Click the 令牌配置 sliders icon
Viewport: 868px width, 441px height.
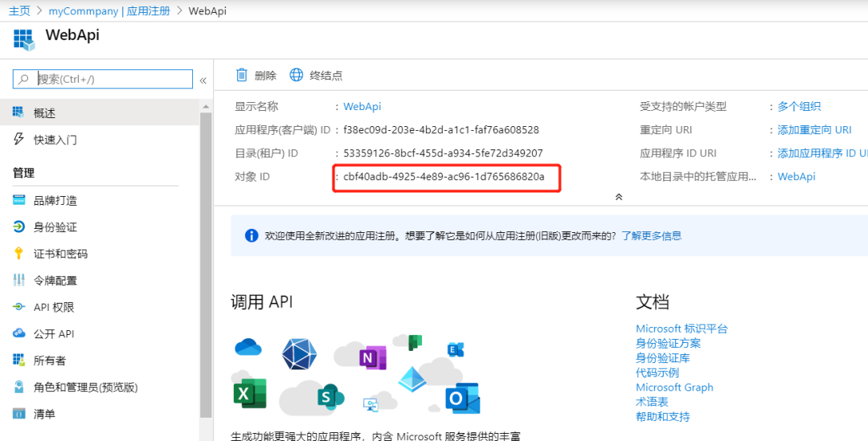pyautogui.click(x=18, y=280)
